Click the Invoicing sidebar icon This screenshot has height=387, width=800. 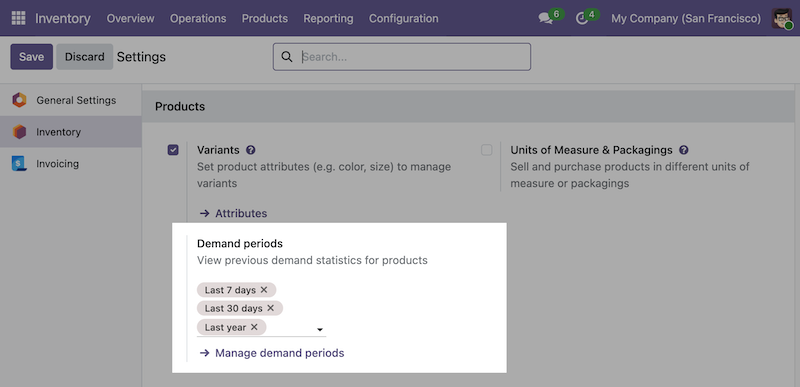point(19,163)
